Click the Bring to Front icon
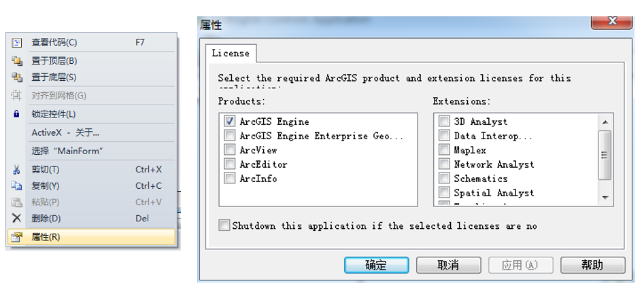The width and height of the screenshot is (644, 292). pos(17,61)
